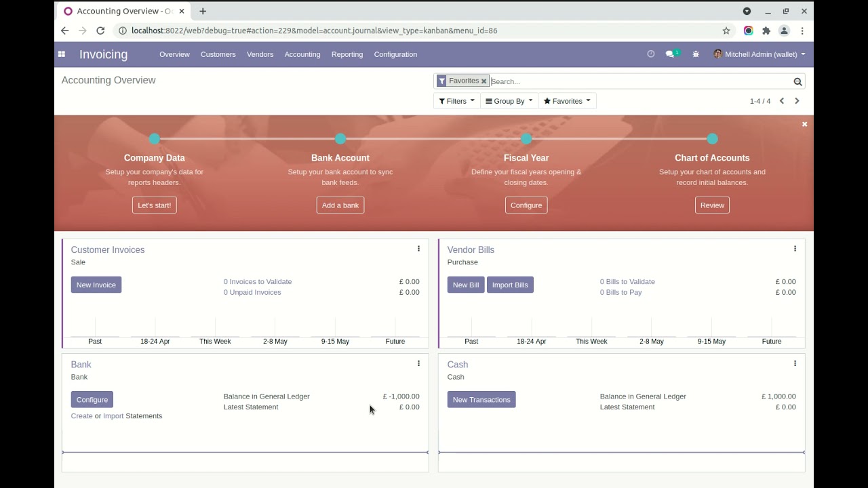This screenshot has width=868, height=488.
Task: Open Chrome profile avatar icon
Action: 784,30
